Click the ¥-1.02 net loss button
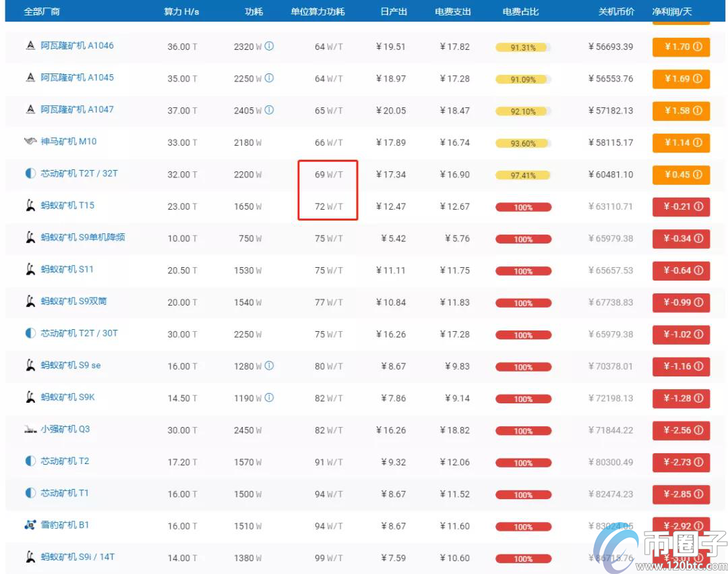Viewport: 728px width, 574px height. pyautogui.click(x=681, y=335)
